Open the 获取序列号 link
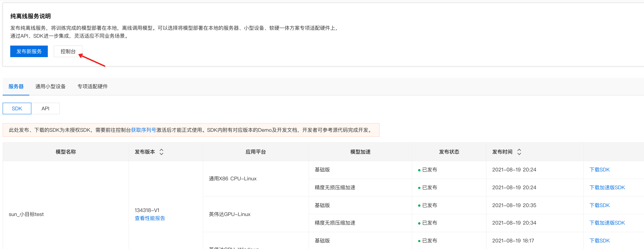The image size is (644, 249). (x=143, y=130)
